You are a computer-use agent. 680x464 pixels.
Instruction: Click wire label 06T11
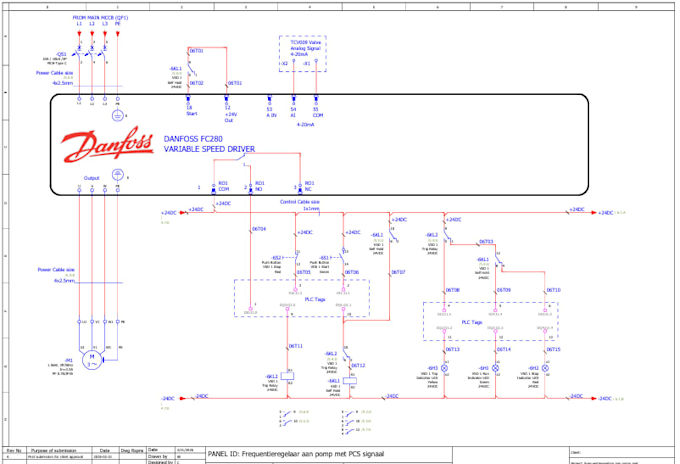(296, 346)
